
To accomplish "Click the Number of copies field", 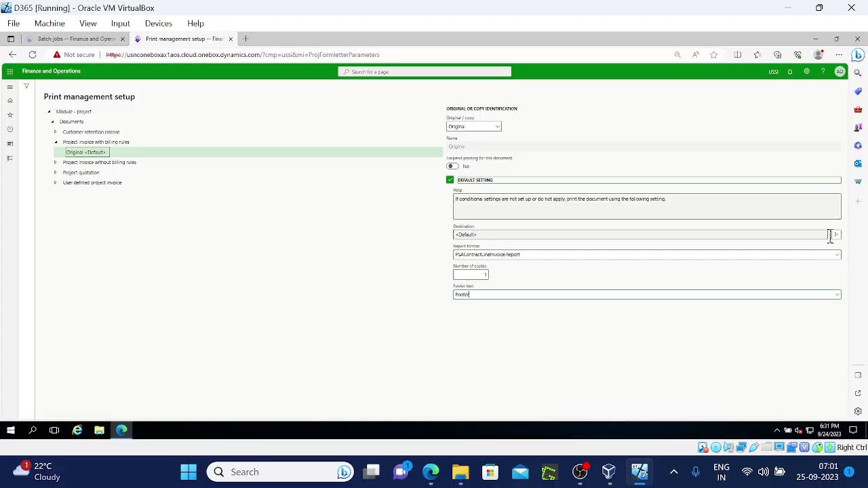I will pos(471,274).
